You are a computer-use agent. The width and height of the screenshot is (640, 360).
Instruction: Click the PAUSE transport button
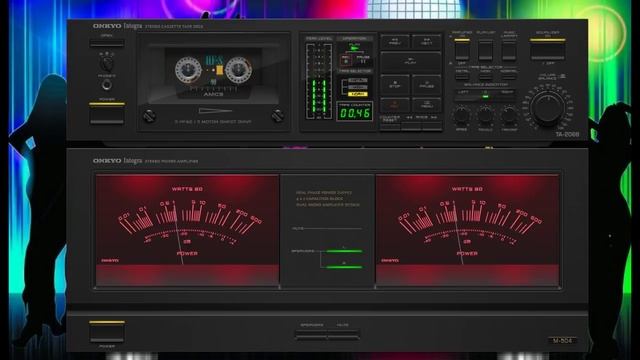tap(427, 85)
